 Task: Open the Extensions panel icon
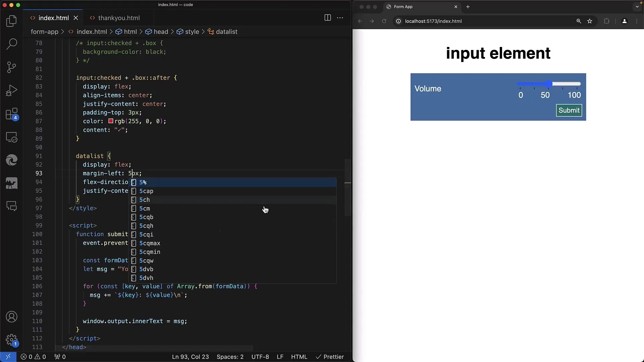(x=11, y=114)
